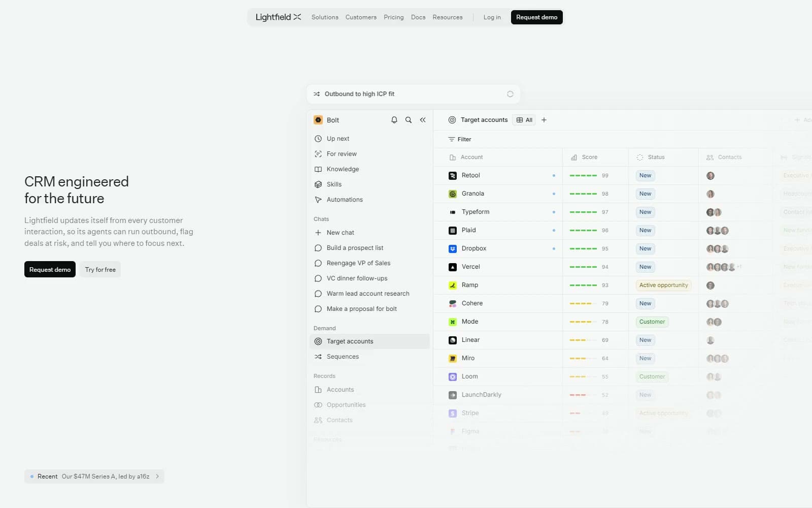Click Mode's Customer status badge

coord(652,322)
